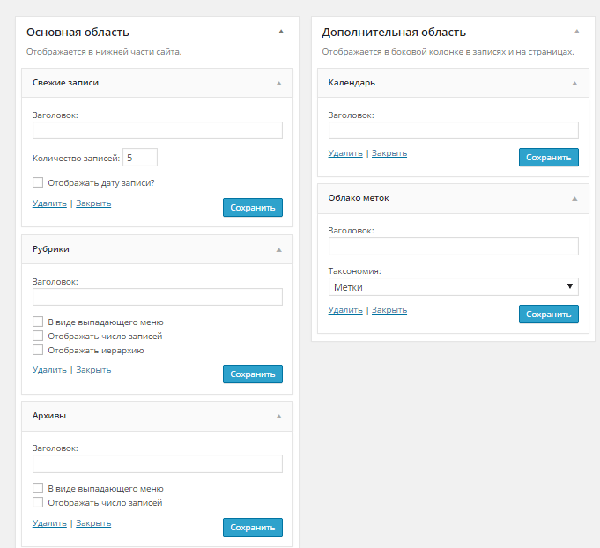Save the Календарь widget settings

tap(548, 157)
